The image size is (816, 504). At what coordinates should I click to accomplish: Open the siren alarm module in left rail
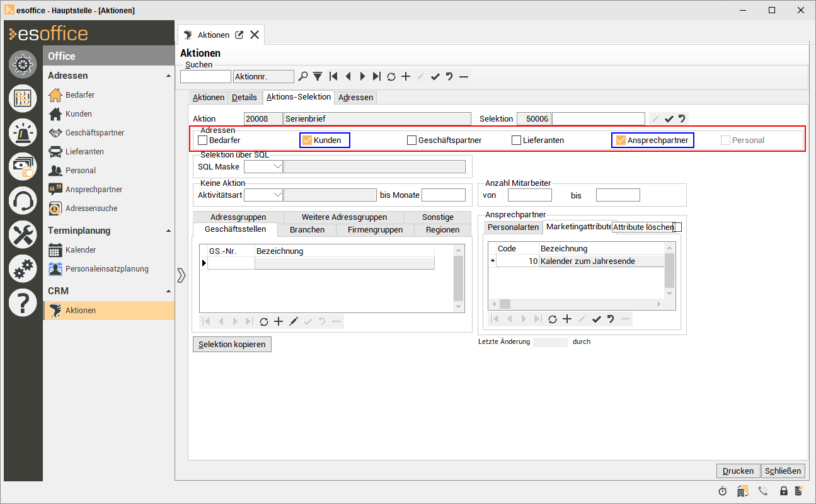coord(23,132)
